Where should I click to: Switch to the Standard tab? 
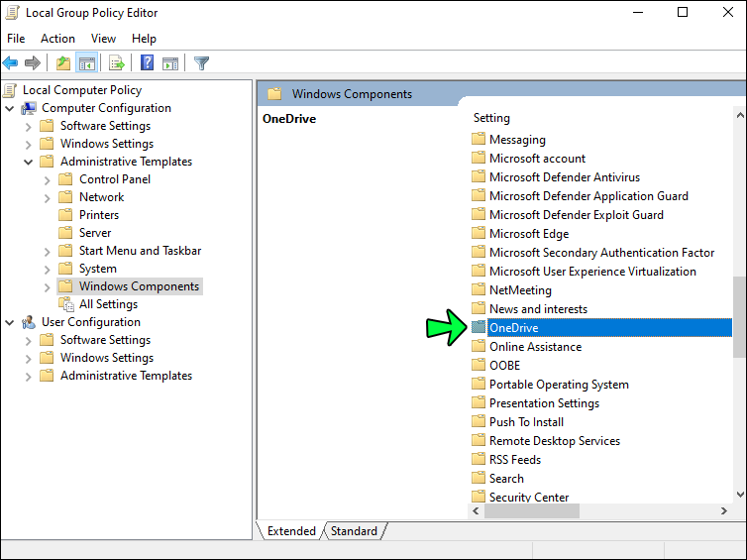coord(354,531)
